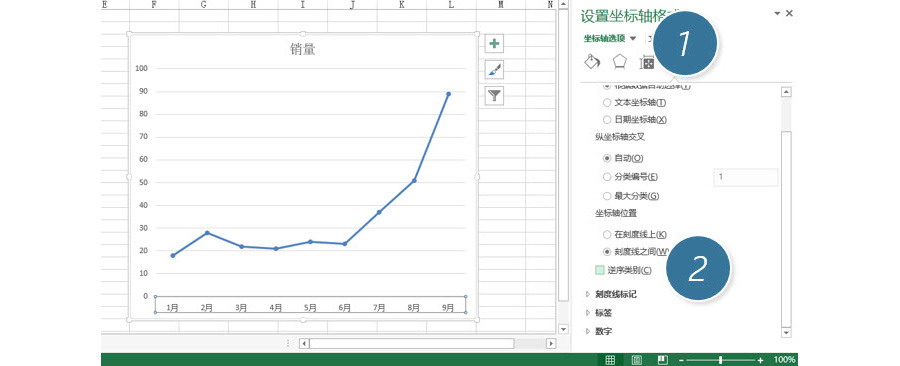Click the 100% zoom level
The height and width of the screenshot is (366, 900).
pos(784,360)
